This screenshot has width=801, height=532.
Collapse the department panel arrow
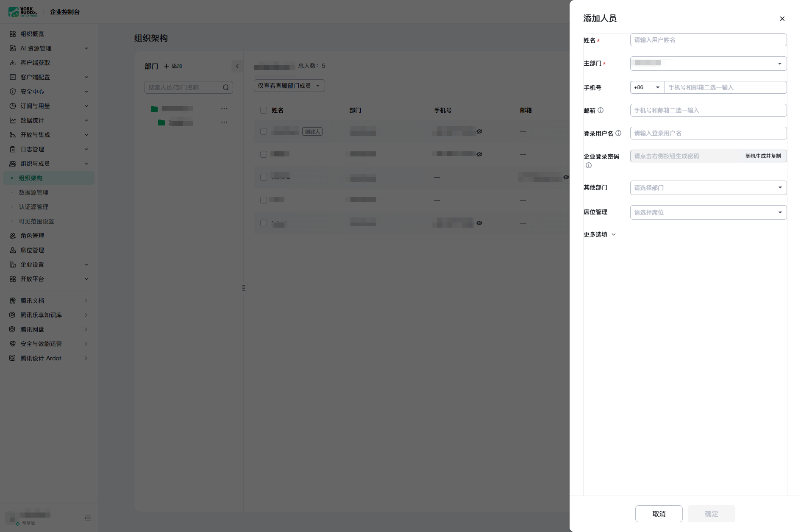tap(237, 66)
